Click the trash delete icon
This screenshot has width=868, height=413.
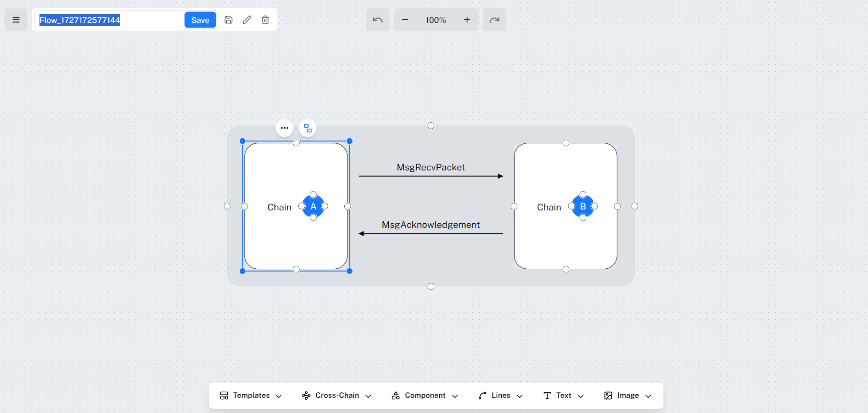(x=265, y=20)
